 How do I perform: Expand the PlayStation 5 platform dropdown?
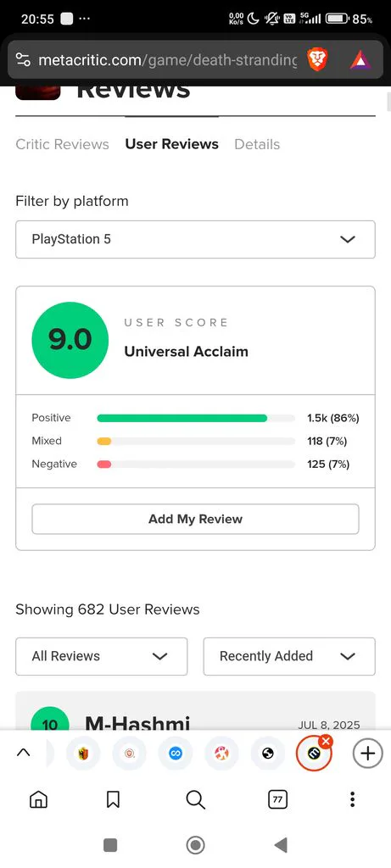tap(195, 239)
